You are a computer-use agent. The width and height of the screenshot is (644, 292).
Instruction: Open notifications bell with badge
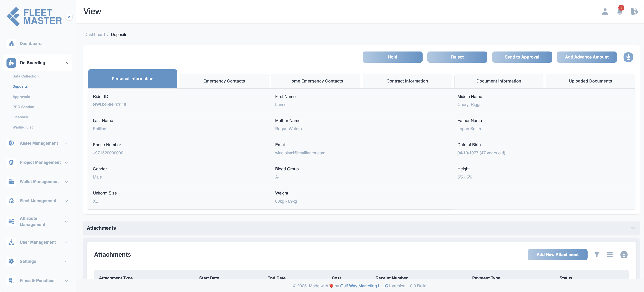(620, 11)
